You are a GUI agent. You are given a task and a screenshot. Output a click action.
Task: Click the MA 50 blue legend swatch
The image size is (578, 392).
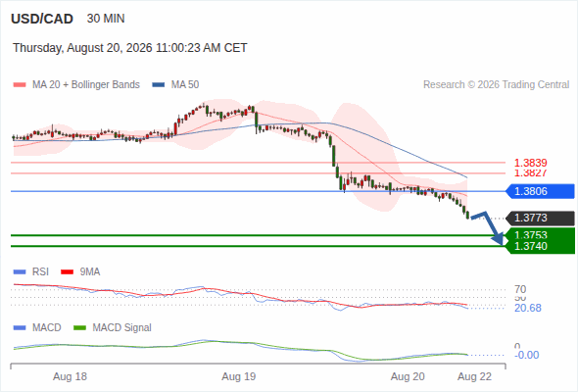[x=159, y=85]
